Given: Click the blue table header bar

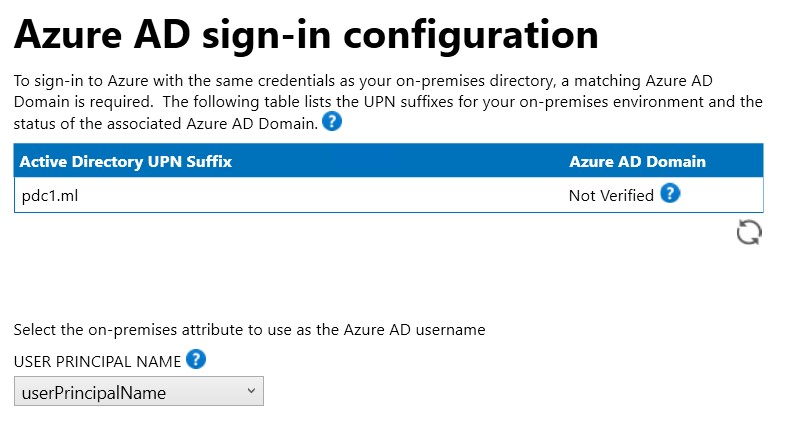Looking at the screenshot, I should pyautogui.click(x=388, y=161).
